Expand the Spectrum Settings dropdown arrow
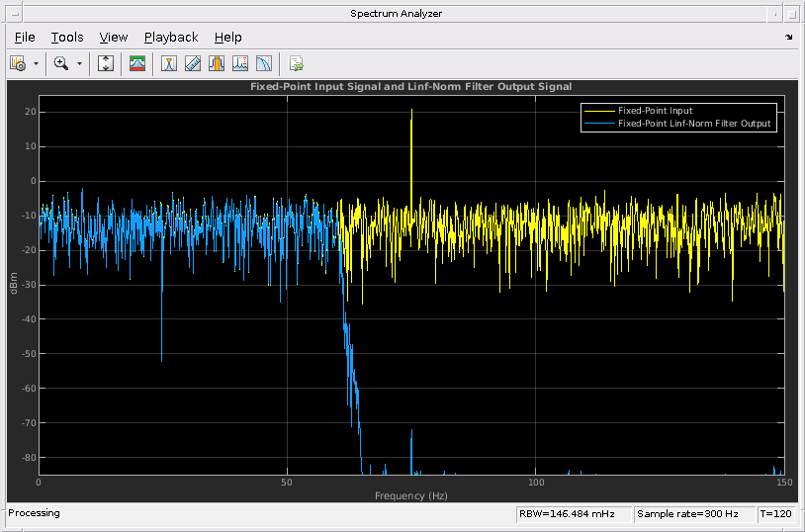The width and height of the screenshot is (805, 532). coord(36,63)
